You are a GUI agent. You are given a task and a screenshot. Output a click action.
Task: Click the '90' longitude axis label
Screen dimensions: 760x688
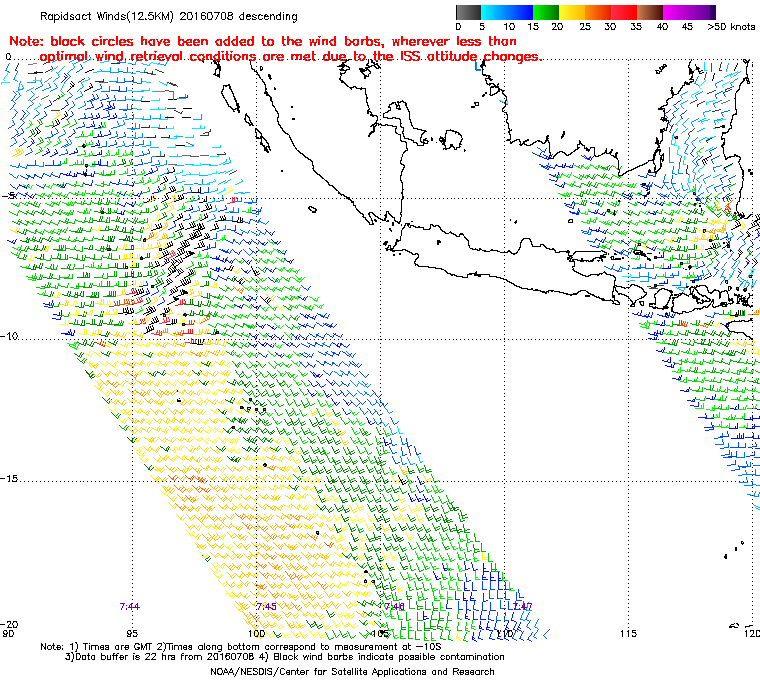(x=9, y=634)
